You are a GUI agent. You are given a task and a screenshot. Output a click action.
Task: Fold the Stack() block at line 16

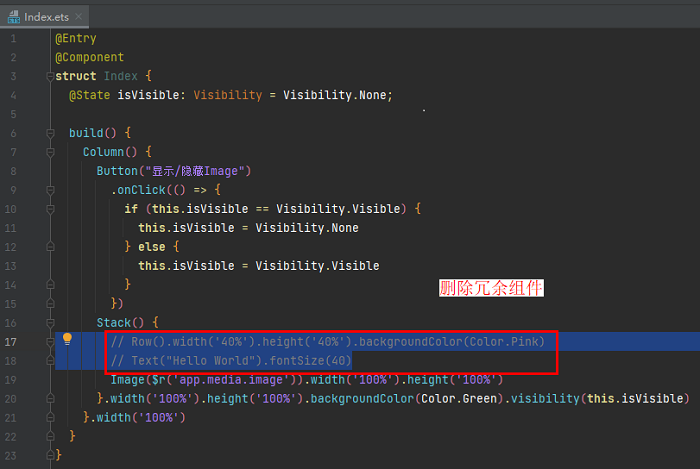tap(48, 322)
